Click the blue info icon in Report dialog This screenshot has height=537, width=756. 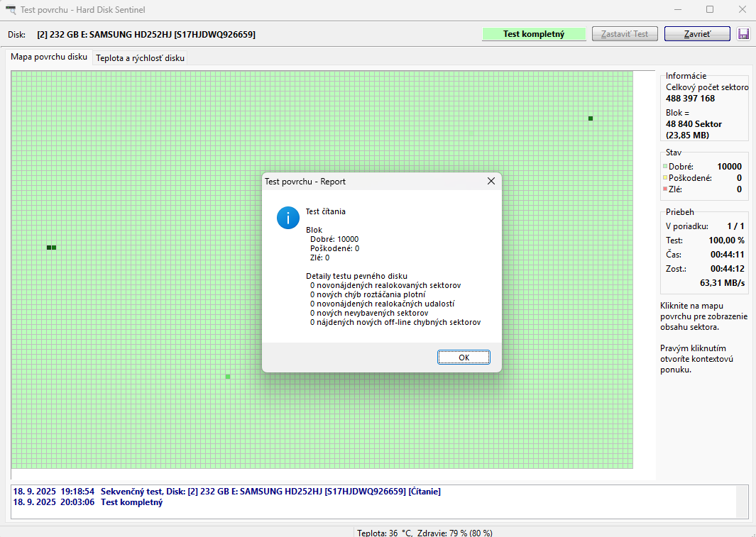287,218
